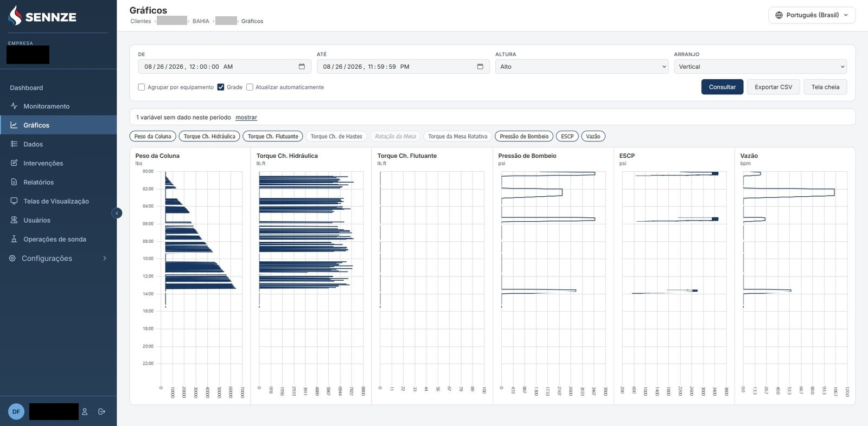Open the user profile icon in footer
This screenshot has width=868, height=426.
(x=85, y=412)
